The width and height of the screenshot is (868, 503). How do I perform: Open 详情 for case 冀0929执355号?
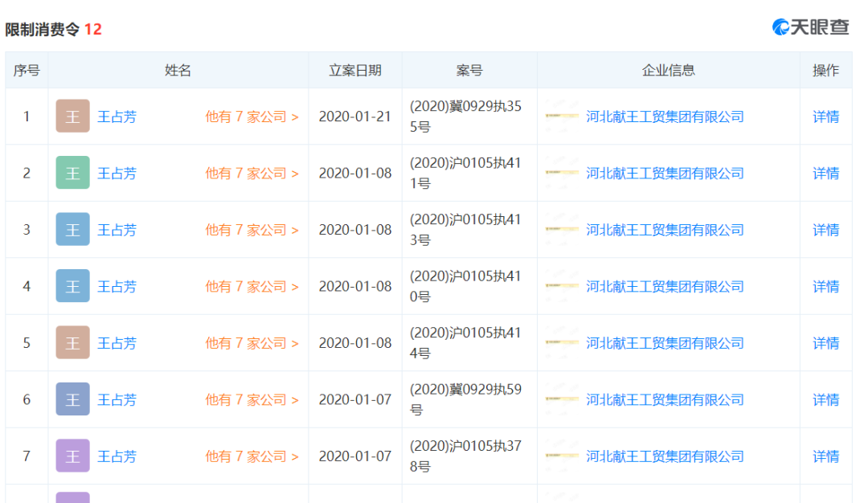825,117
